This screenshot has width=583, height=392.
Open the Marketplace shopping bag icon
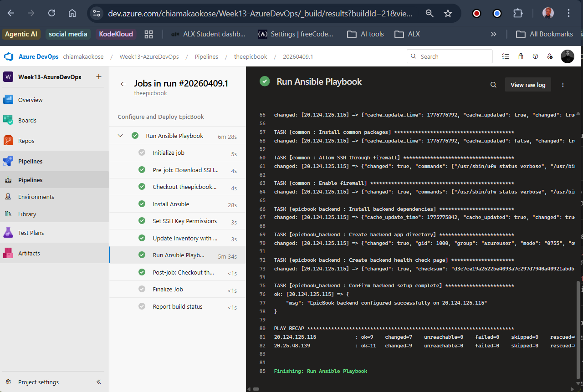(521, 56)
